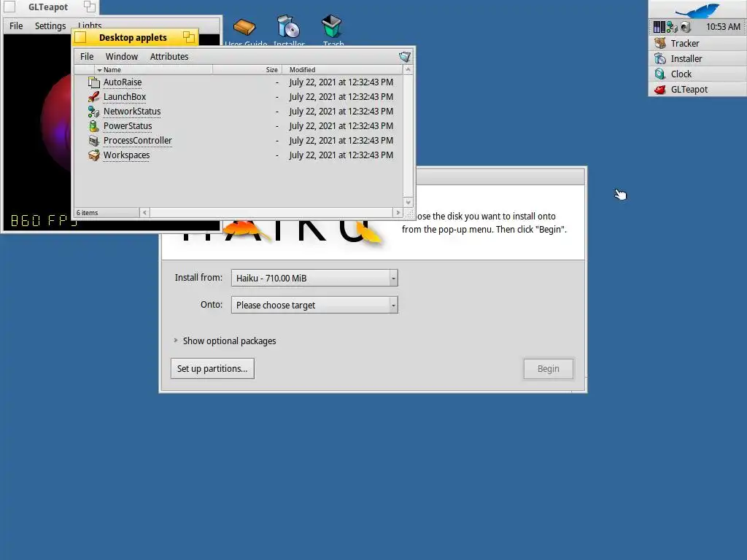
Task: Click the 6 items status text
Action: pos(88,213)
